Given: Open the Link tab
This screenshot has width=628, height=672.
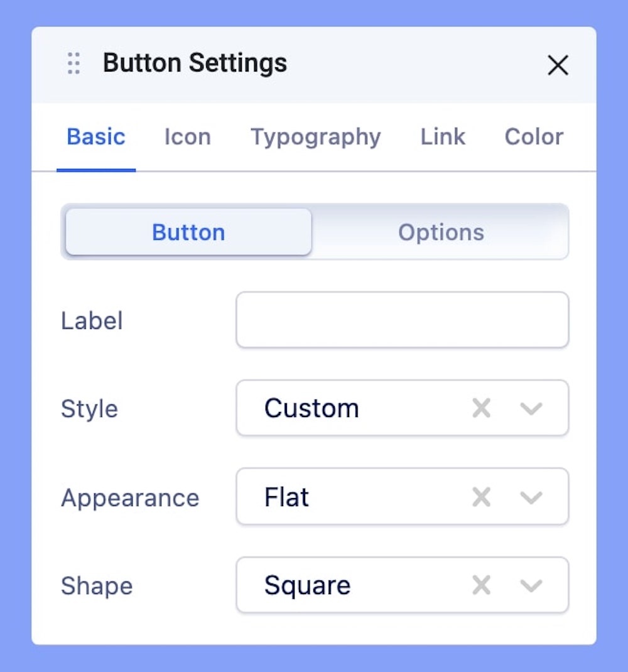Looking at the screenshot, I should (x=443, y=137).
